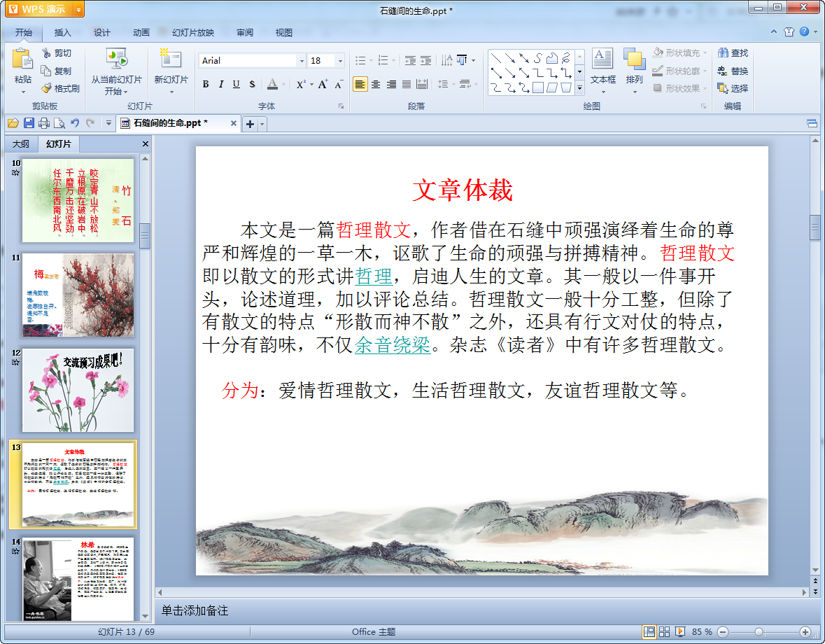Switch to the Outline pane tab
This screenshot has width=825, height=644.
tap(21, 143)
